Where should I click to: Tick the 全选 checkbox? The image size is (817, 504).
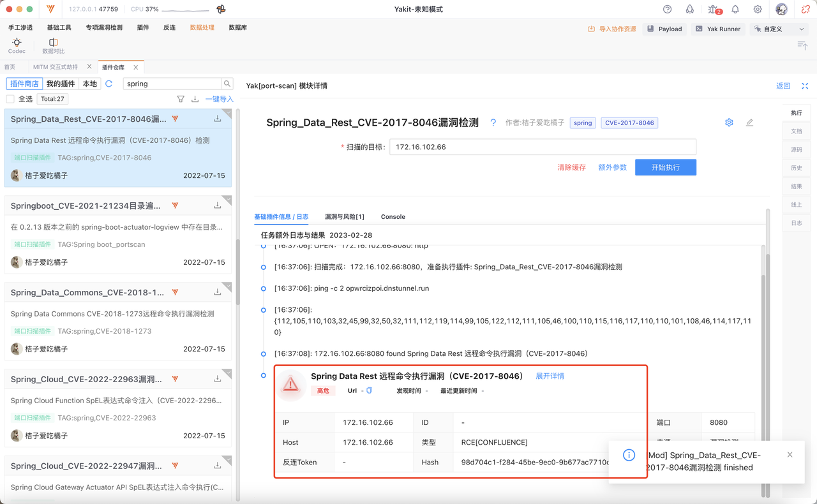[10, 99]
